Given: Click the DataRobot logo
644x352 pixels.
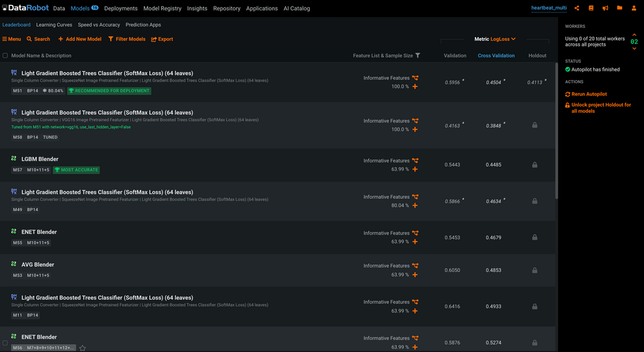Looking at the screenshot, I should (x=25, y=8).
